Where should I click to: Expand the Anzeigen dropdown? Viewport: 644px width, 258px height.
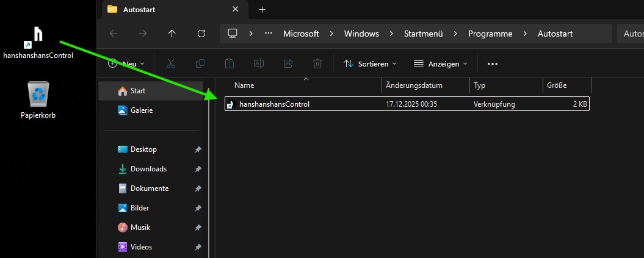click(x=440, y=63)
